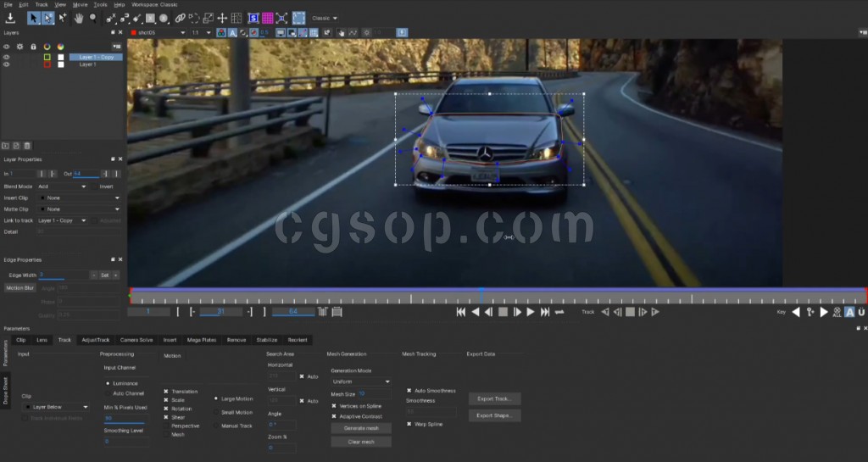Select the Pan hand tool
Screen dimensions: 868x462
(79, 19)
